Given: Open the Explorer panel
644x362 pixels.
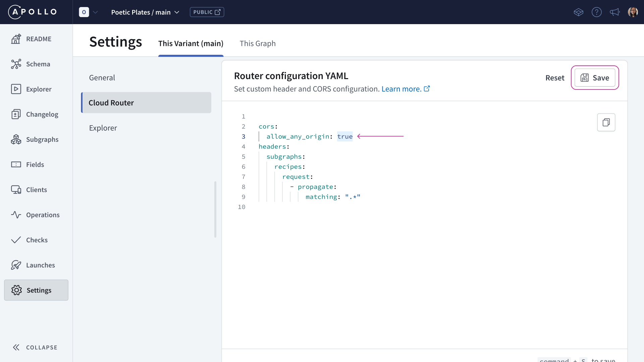Looking at the screenshot, I should [x=39, y=89].
